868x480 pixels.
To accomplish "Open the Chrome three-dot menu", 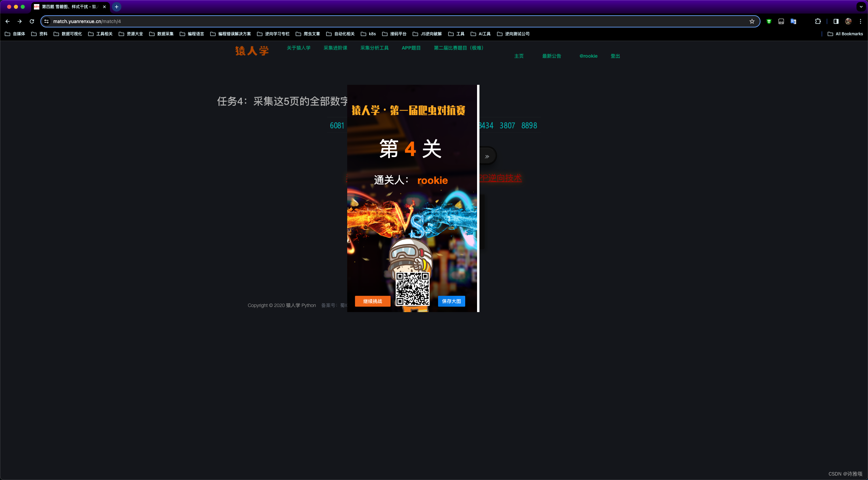I will [861, 21].
